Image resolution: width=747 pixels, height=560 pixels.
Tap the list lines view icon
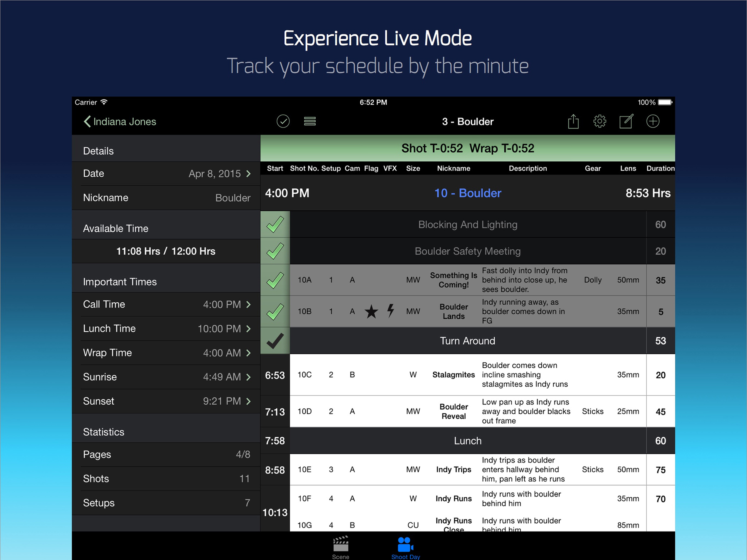tap(310, 121)
